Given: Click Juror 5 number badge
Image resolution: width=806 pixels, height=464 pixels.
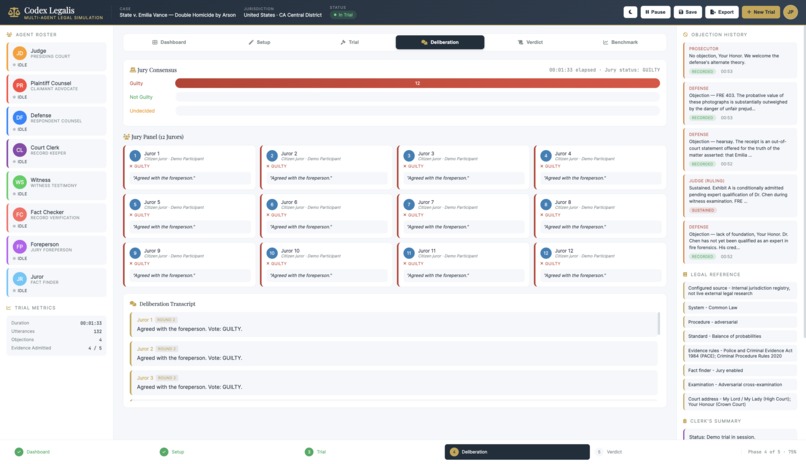Looking at the screenshot, I should point(135,205).
